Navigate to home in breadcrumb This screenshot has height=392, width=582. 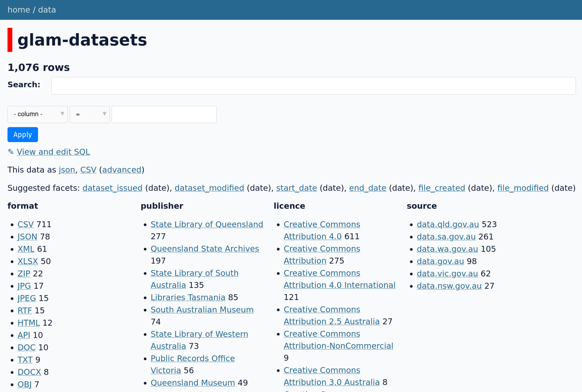click(x=19, y=10)
